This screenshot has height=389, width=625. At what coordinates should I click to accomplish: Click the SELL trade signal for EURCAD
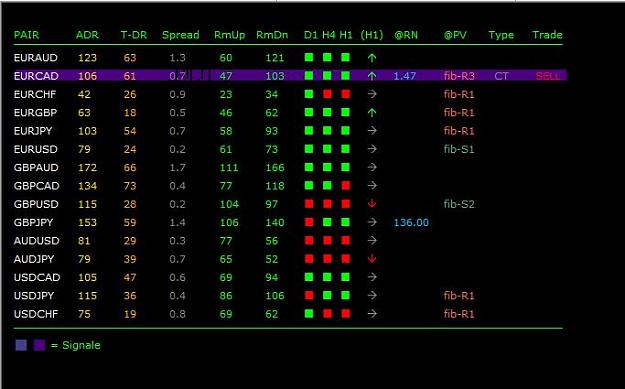[x=548, y=76]
